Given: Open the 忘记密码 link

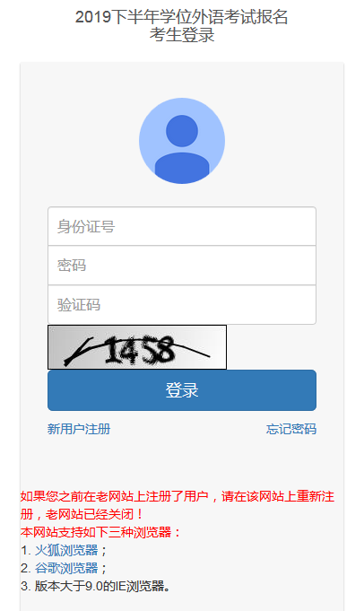Looking at the screenshot, I should tap(291, 429).
